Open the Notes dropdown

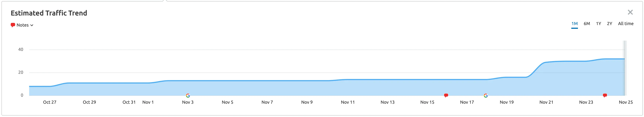pos(25,25)
